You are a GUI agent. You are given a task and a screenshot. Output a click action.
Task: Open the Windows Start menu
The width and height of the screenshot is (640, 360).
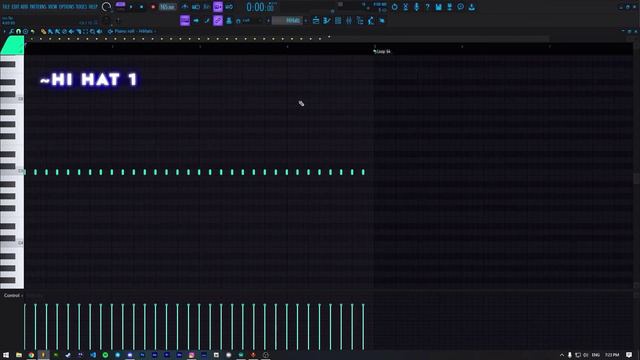click(6, 355)
